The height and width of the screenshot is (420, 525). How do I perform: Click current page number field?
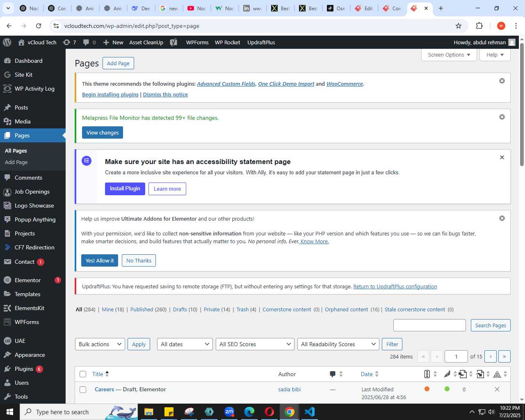(x=456, y=356)
